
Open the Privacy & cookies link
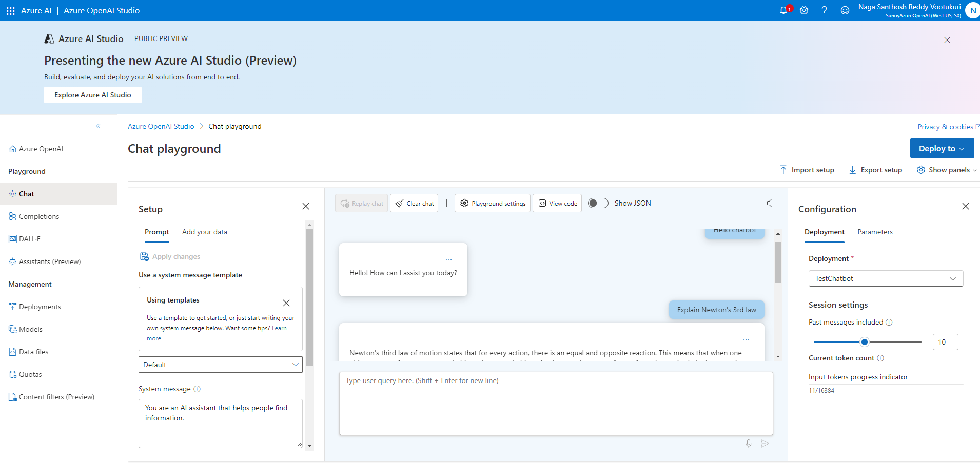coord(946,126)
